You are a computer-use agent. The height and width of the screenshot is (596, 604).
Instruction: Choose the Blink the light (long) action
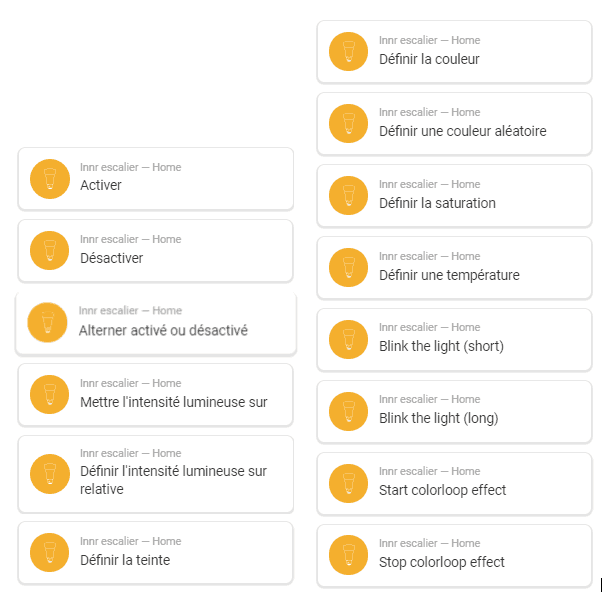[x=438, y=418]
